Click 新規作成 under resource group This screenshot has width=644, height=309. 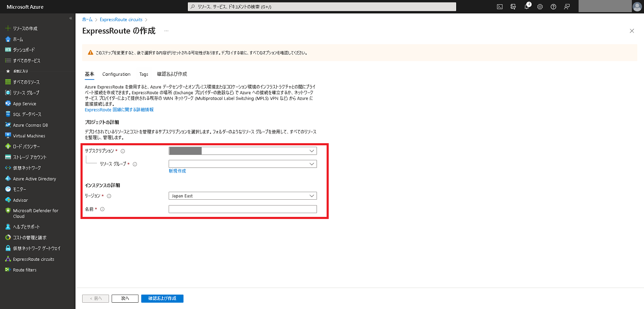[x=177, y=171]
